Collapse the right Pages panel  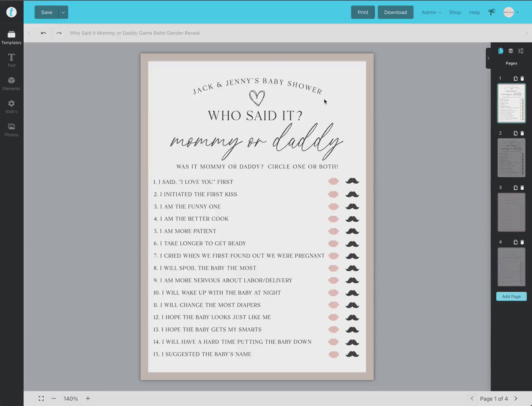tap(488, 58)
